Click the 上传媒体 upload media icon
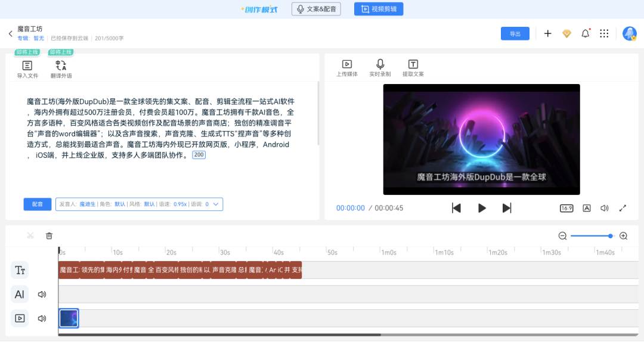644x342 pixels. tap(346, 68)
